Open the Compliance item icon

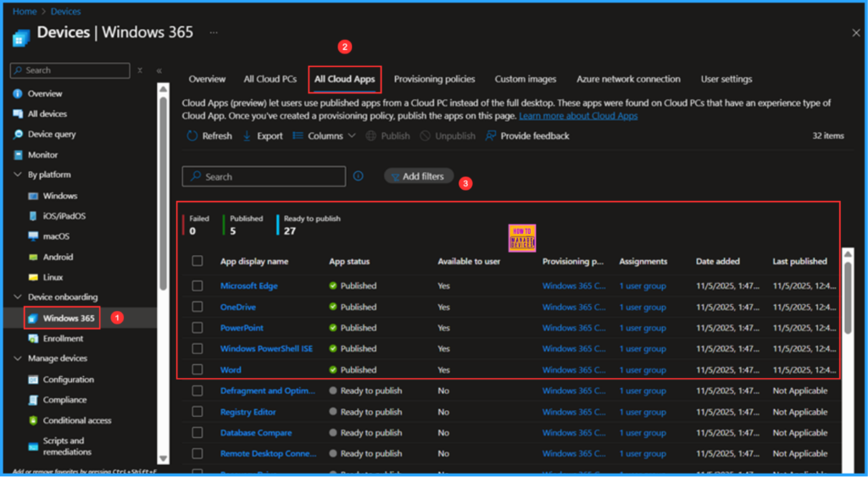coord(33,400)
